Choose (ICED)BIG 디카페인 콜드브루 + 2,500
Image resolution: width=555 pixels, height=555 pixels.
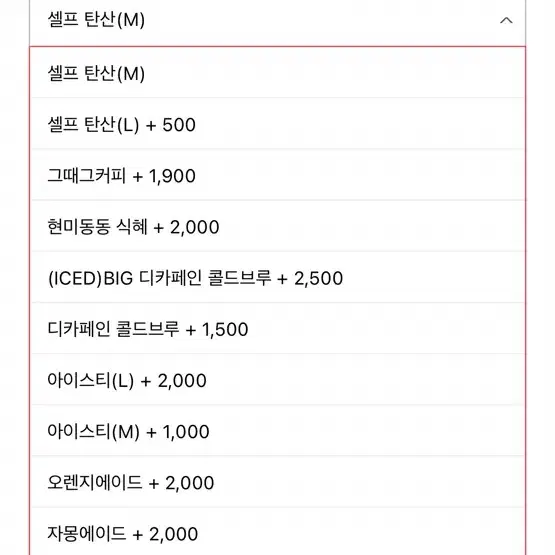(278, 278)
